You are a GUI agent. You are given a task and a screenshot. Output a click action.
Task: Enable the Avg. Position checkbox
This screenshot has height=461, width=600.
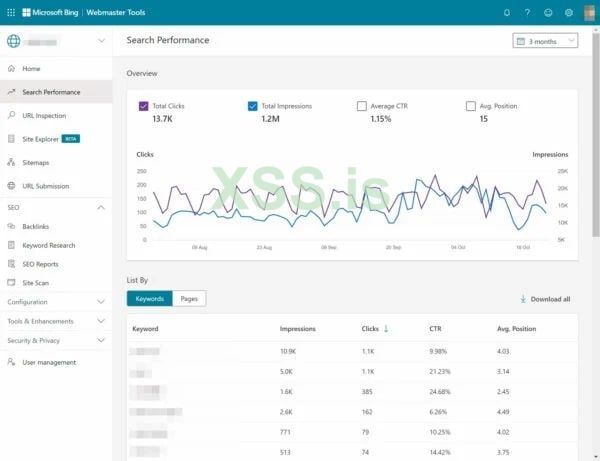[471, 106]
